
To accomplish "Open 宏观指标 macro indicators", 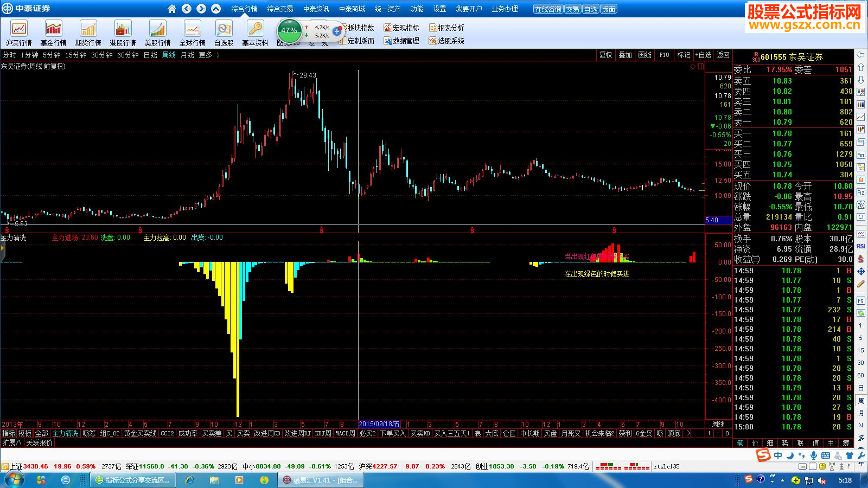I will point(401,28).
